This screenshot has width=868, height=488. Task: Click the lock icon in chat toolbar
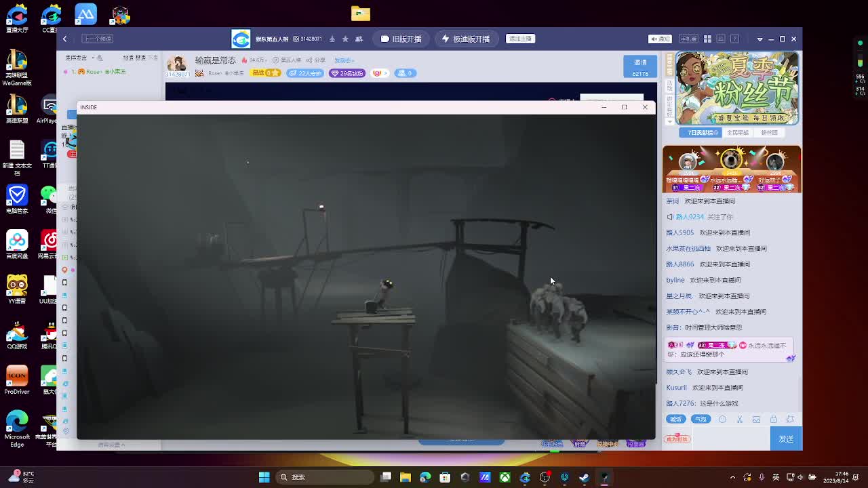click(x=773, y=420)
